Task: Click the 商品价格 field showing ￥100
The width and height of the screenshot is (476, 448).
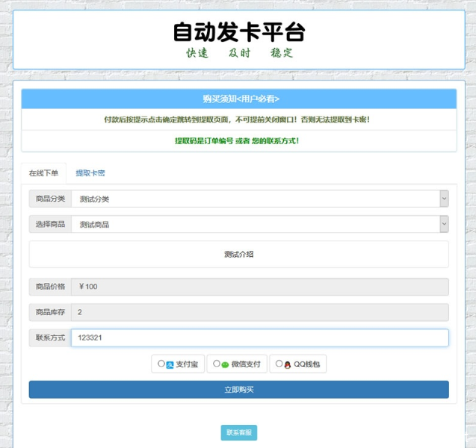Action: (259, 287)
